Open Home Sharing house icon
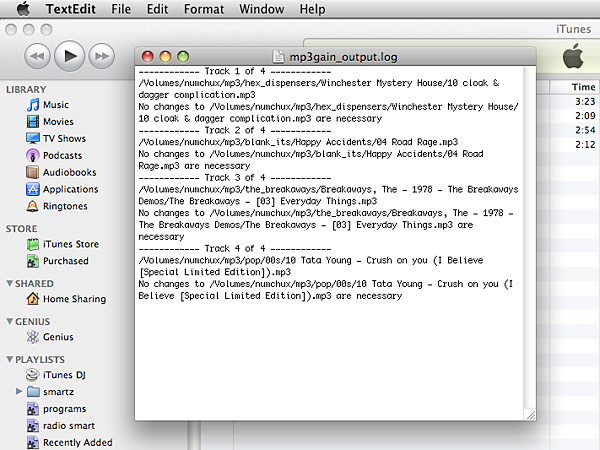 pos(33,298)
